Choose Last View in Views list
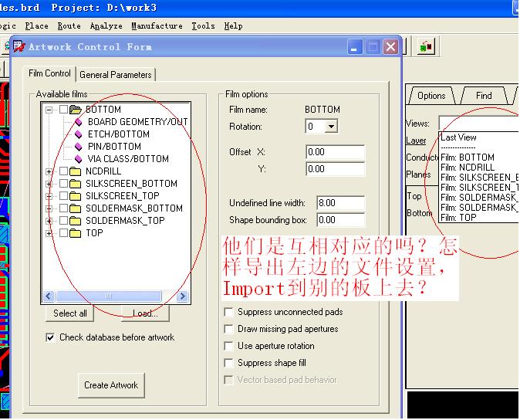Screen dimensions: 520x420 [x=479, y=137]
